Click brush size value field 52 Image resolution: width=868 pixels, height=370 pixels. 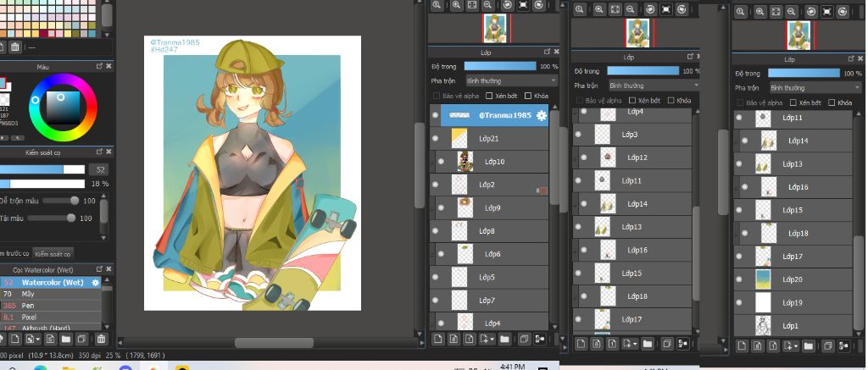[98, 170]
